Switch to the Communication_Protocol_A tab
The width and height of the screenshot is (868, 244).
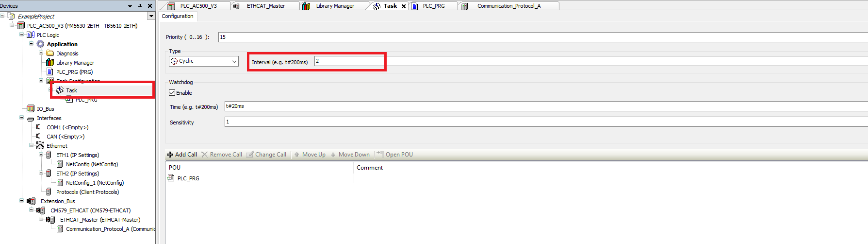pos(508,6)
